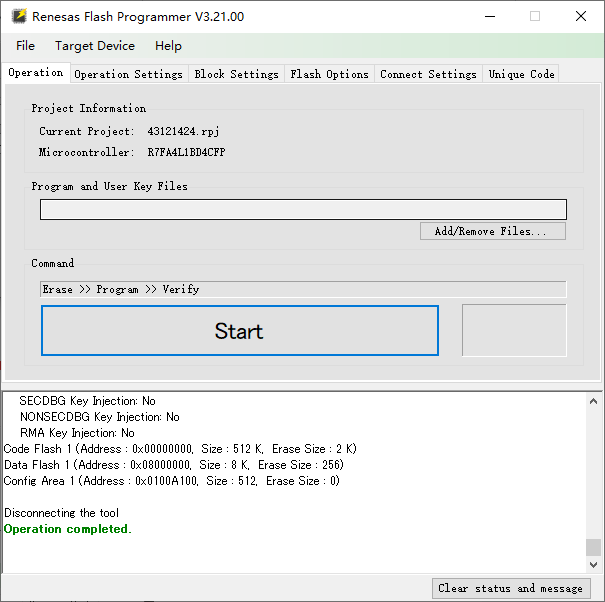Click the Erase >> Program >> Verify command field
The image size is (605, 602).
coord(303,289)
